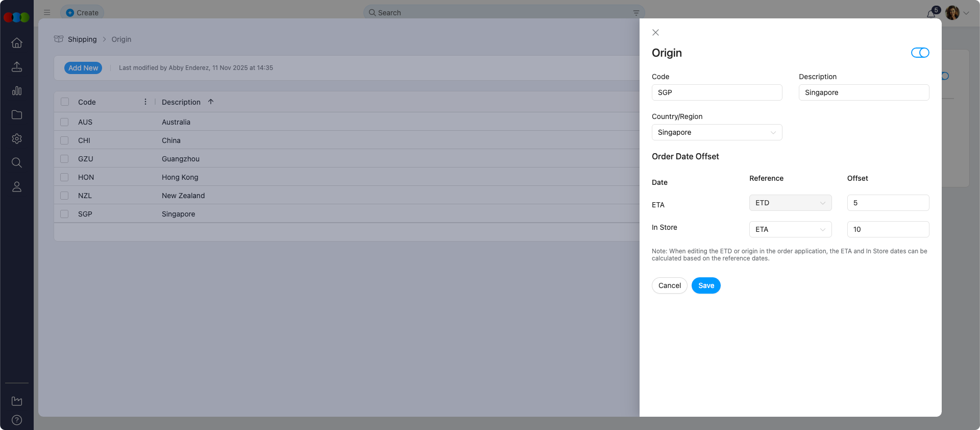980x430 pixels.
Task: Click the hamburger menu icon
Action: (x=47, y=13)
